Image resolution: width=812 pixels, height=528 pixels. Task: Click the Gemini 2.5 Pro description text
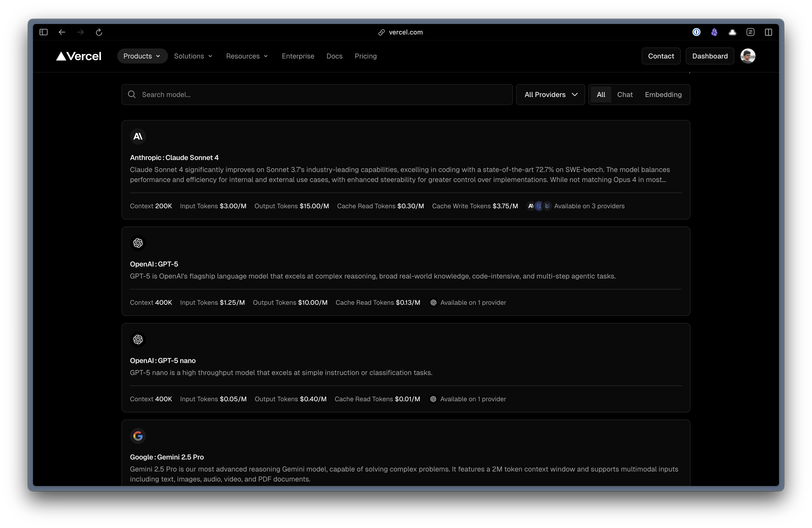point(404,474)
